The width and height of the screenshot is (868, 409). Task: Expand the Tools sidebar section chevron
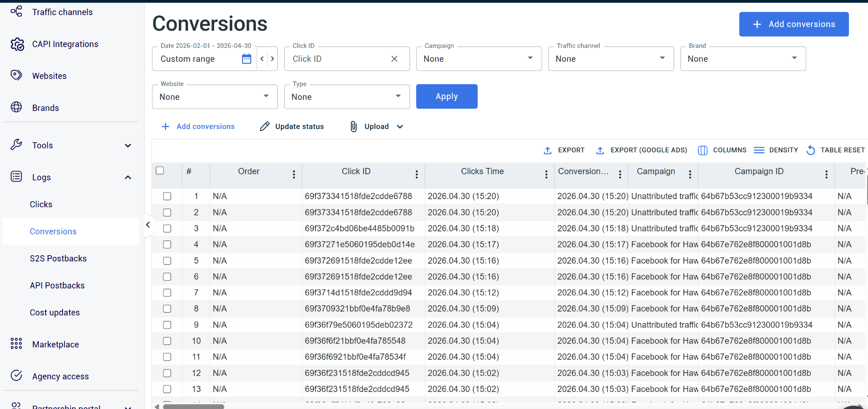pyautogui.click(x=128, y=145)
